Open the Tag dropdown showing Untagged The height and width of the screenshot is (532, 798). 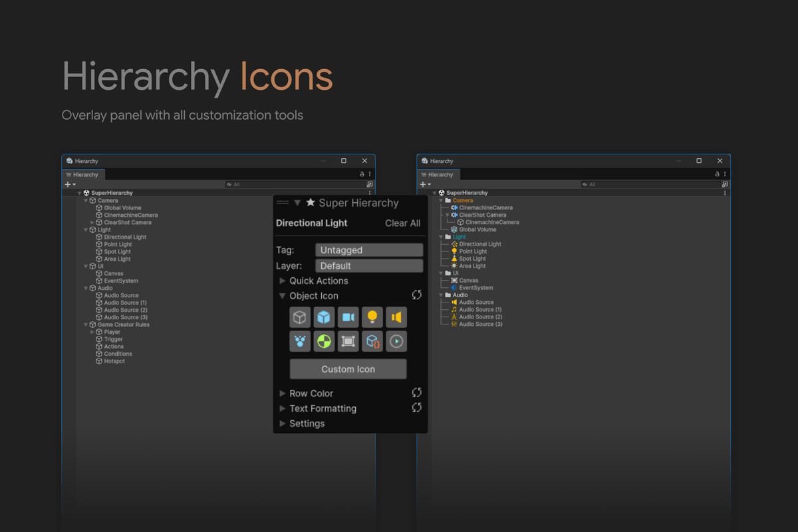(x=369, y=250)
